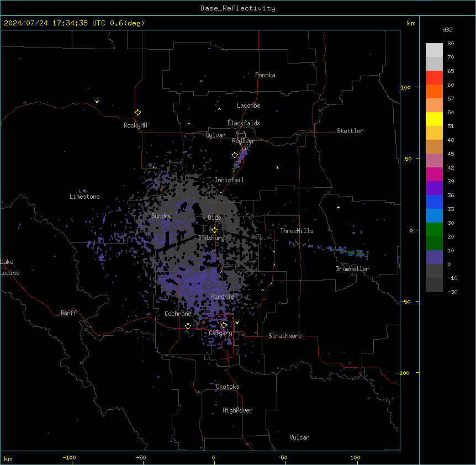476x465 pixels.
Task: Click the dBZ legend heading
Action: 447,29
